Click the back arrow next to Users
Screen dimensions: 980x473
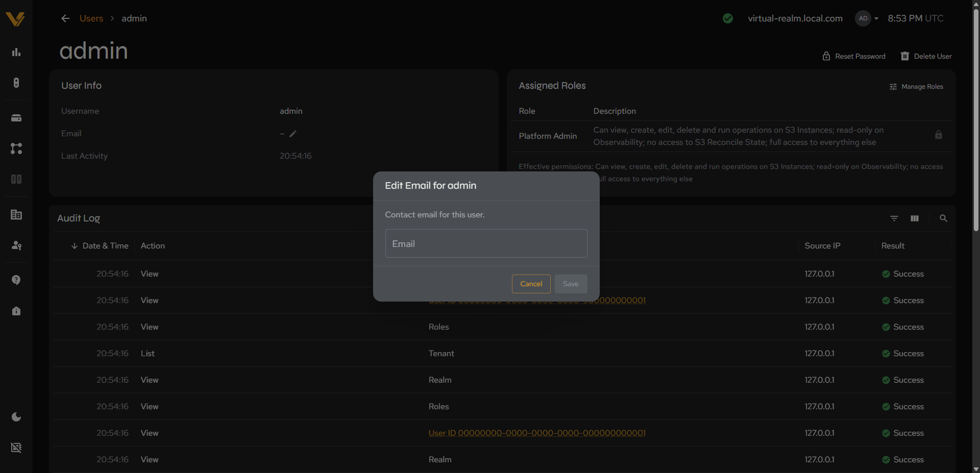coord(65,18)
